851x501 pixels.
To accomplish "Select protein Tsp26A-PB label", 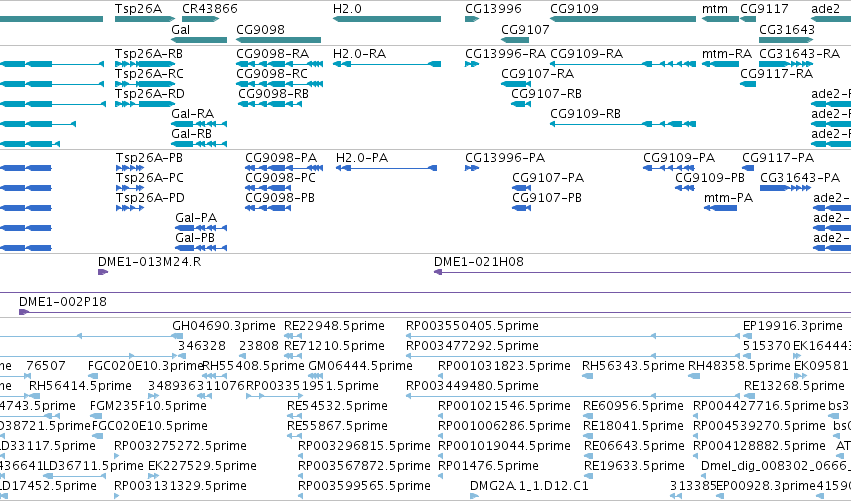I will coord(149,158).
